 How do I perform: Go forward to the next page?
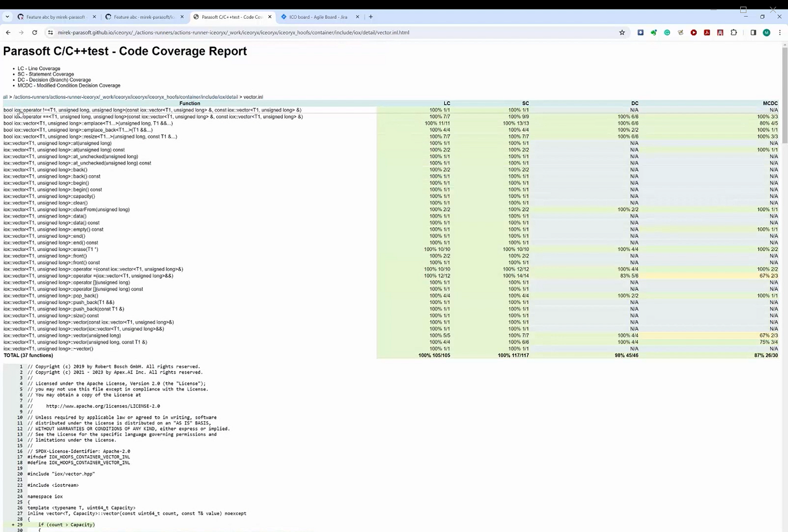pos(21,32)
